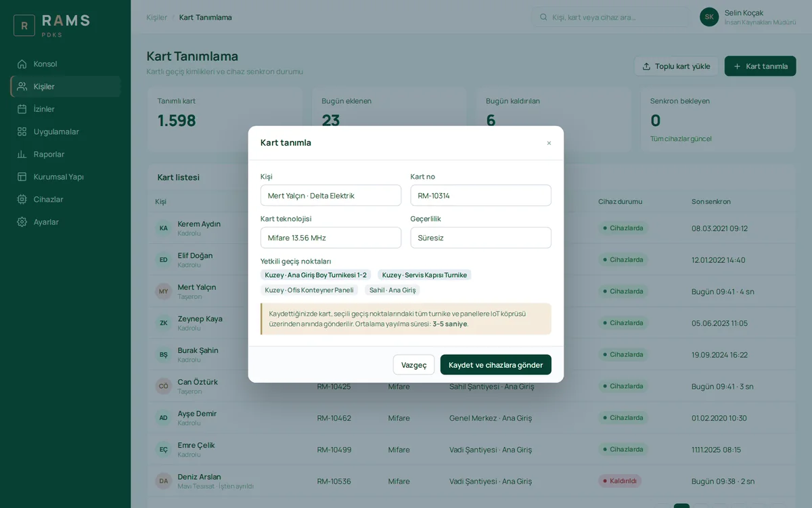
Task: Click the Tüm cihazlar güncel text
Action: coord(681,139)
